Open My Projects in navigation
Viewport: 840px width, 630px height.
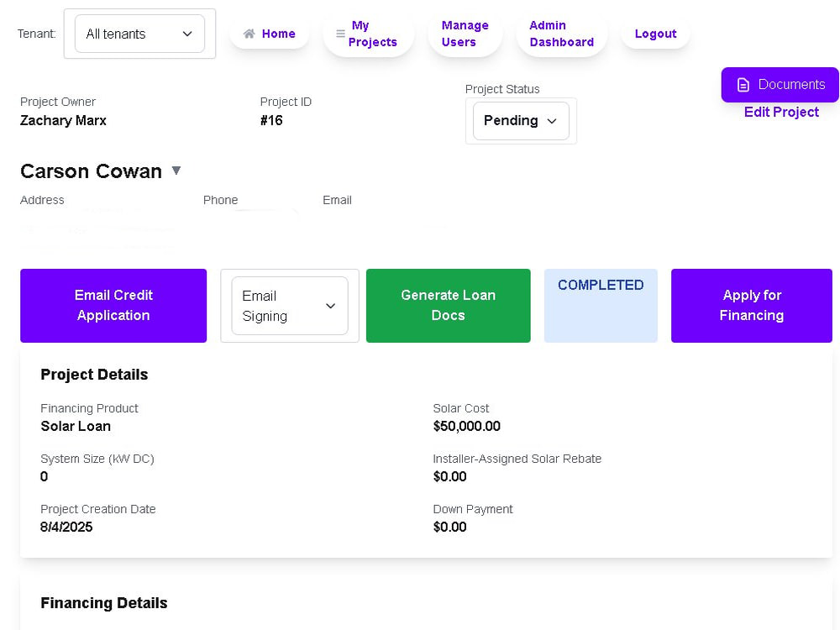click(369, 34)
